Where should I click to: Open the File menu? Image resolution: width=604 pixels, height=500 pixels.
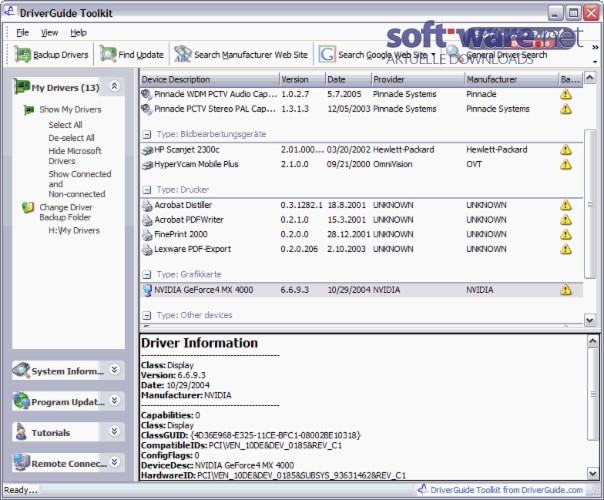tap(22, 33)
